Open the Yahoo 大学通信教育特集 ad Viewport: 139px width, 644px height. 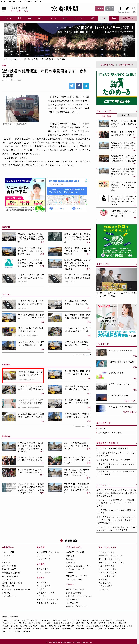click(117, 321)
